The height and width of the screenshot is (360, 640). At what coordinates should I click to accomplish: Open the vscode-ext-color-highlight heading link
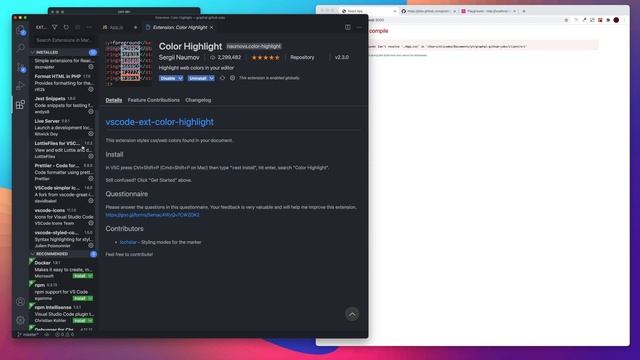pos(160,122)
